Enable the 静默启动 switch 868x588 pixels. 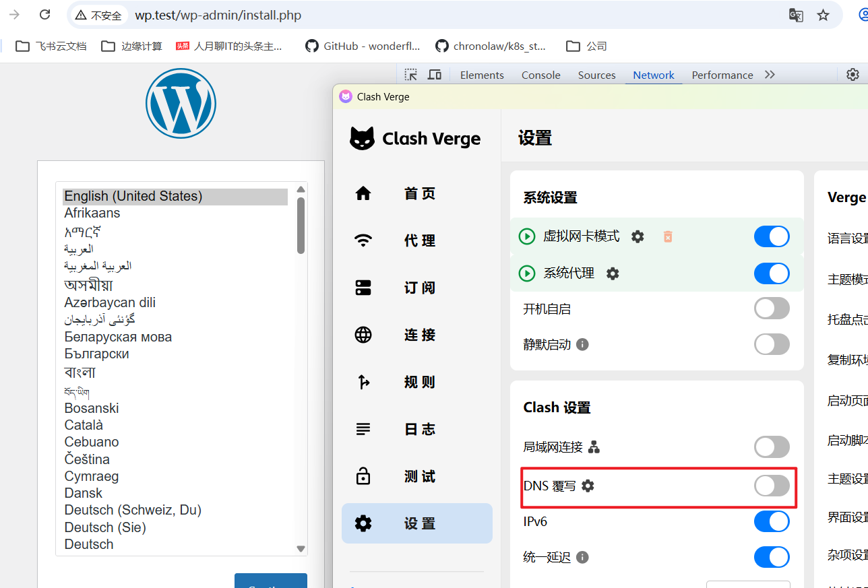[x=772, y=344]
